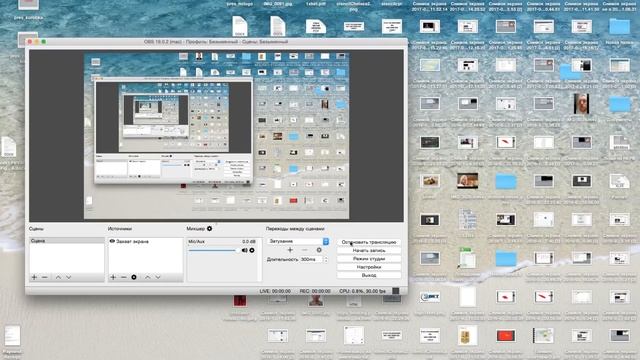Select portrait face photo on desktop

(x=581, y=104)
